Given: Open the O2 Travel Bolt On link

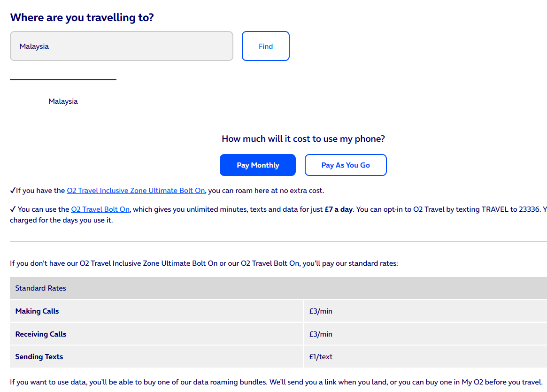Looking at the screenshot, I should pyautogui.click(x=100, y=209).
